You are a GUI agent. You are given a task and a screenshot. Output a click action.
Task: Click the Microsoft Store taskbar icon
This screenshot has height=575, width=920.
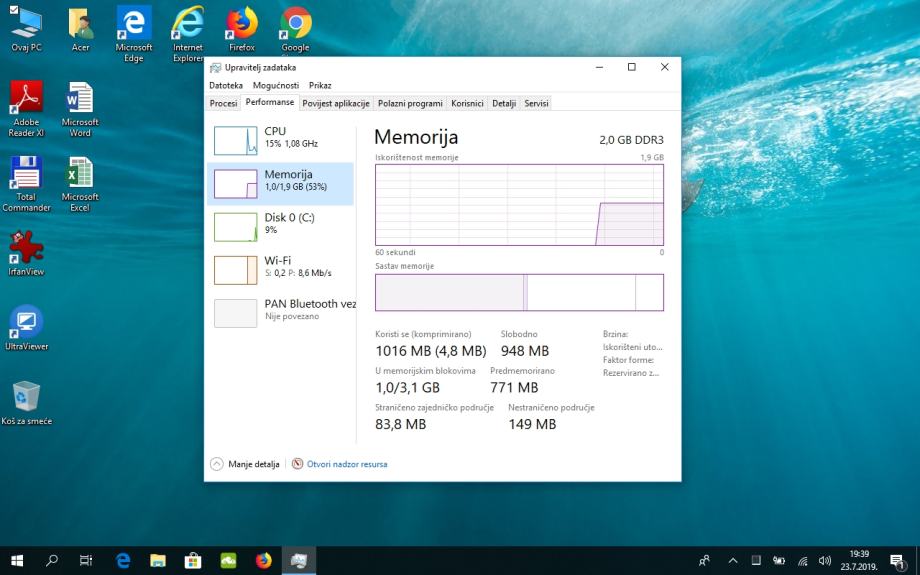point(193,561)
